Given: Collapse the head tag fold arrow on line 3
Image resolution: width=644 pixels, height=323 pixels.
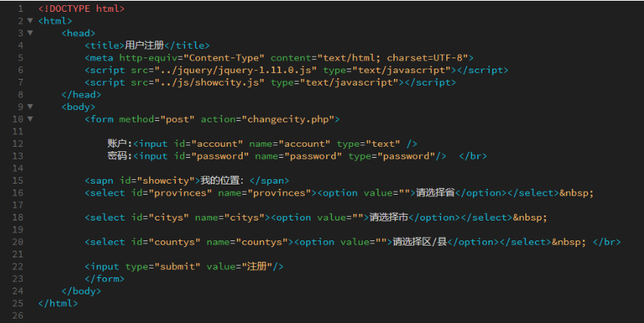Looking at the screenshot, I should 30,33.
